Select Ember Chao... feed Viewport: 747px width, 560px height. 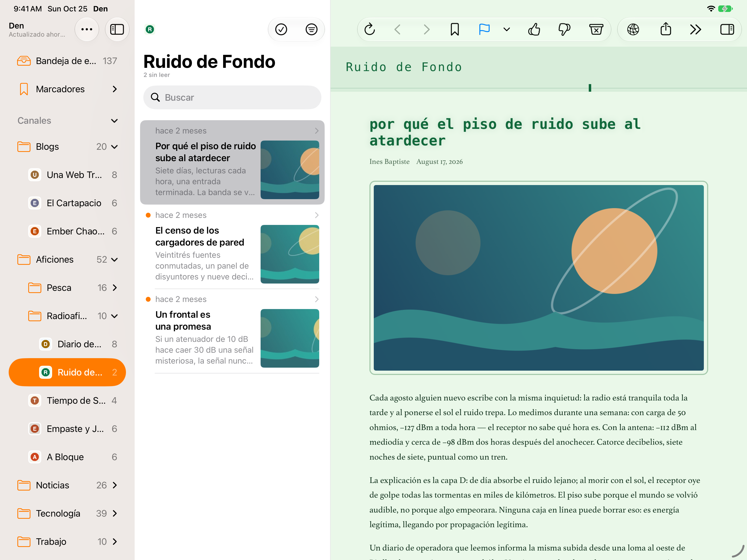click(x=67, y=231)
